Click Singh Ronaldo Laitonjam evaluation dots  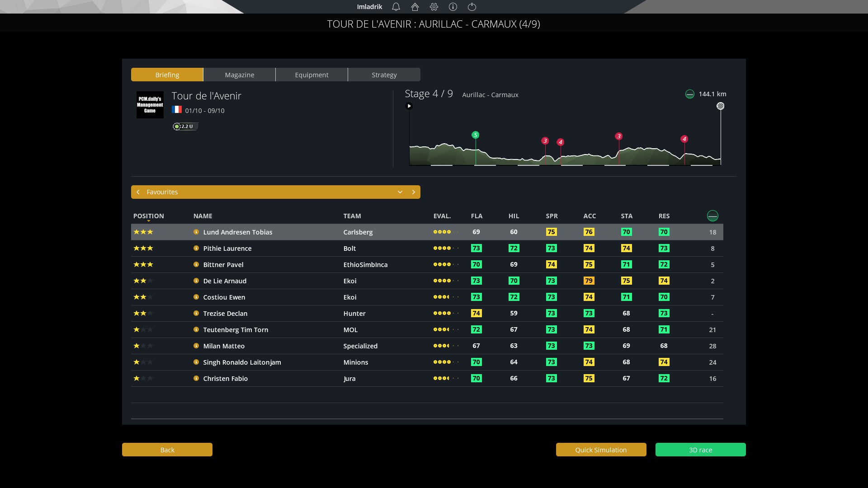point(446,362)
